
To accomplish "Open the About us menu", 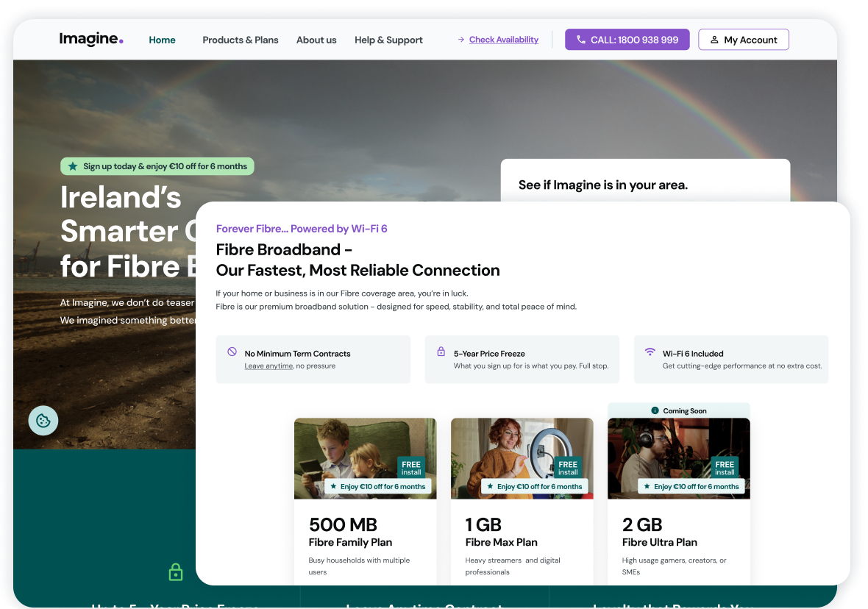I will (x=316, y=40).
